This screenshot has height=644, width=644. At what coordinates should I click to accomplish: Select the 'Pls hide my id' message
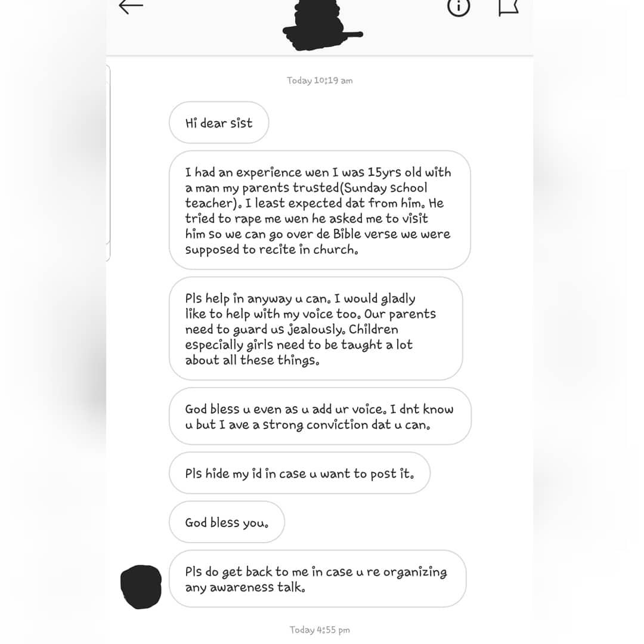pyautogui.click(x=299, y=473)
